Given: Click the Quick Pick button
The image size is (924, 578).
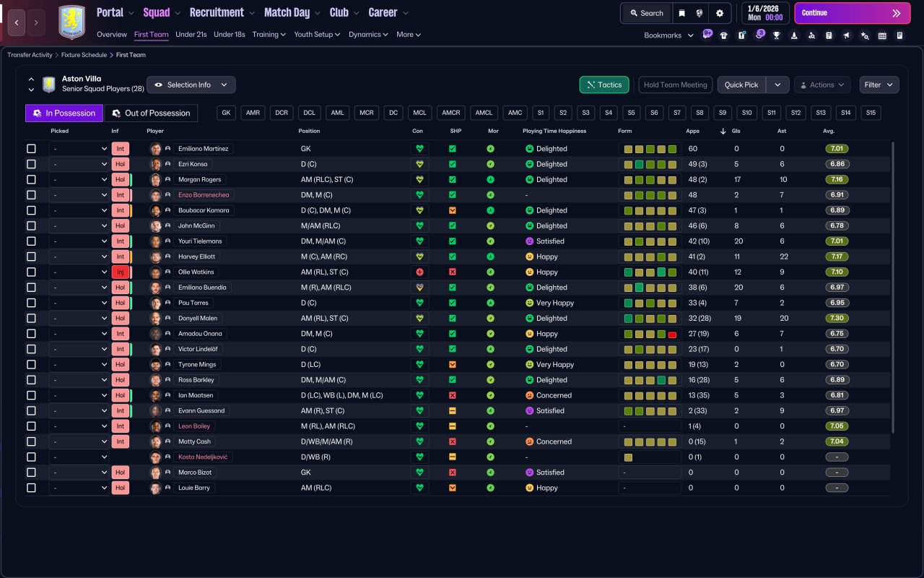Looking at the screenshot, I should pyautogui.click(x=741, y=85).
